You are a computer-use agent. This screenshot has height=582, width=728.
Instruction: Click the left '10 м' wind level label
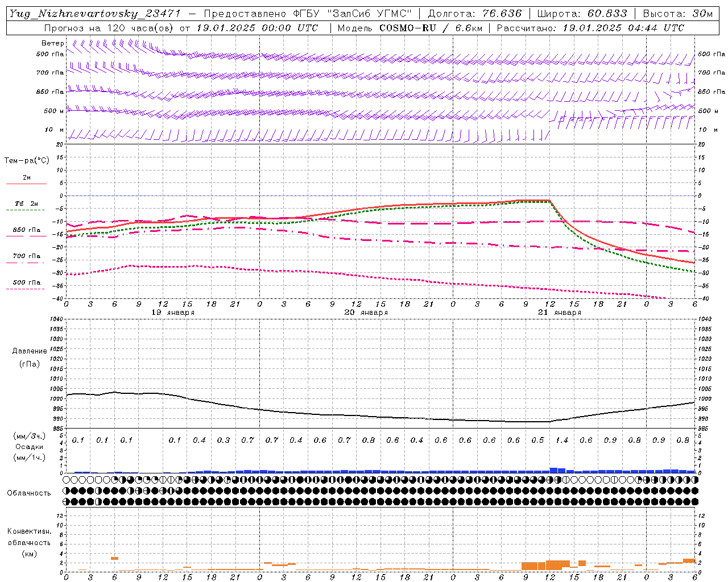54,130
